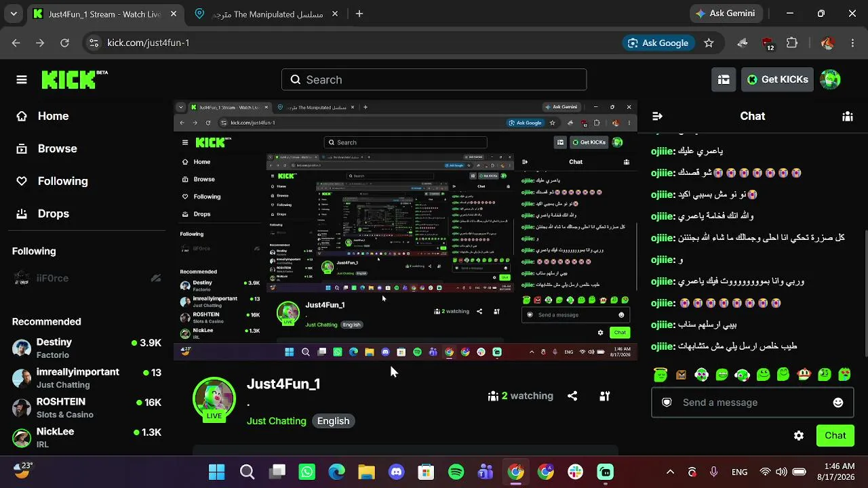Click the Send a message field
The width and height of the screenshot is (868, 488).
(752, 403)
